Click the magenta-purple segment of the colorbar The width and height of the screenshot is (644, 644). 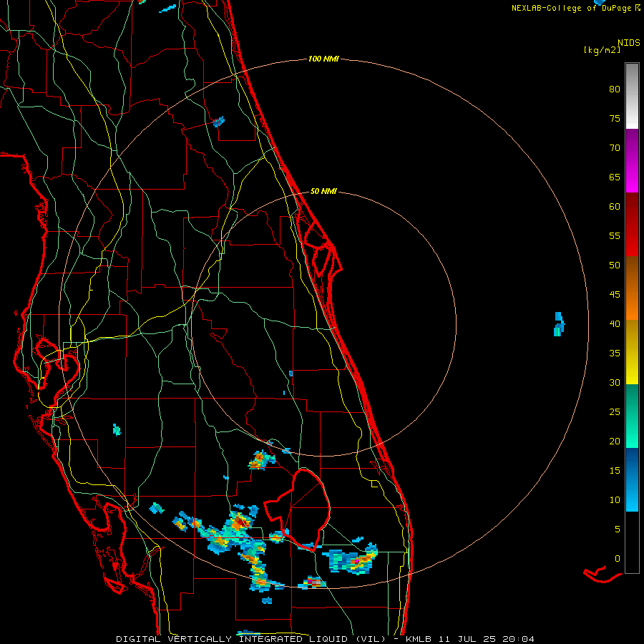point(632,160)
